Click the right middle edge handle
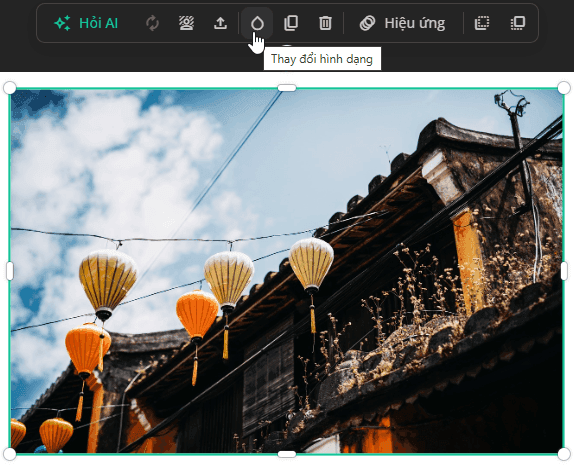Screen dimensions: 574x465 pyautogui.click(x=564, y=271)
